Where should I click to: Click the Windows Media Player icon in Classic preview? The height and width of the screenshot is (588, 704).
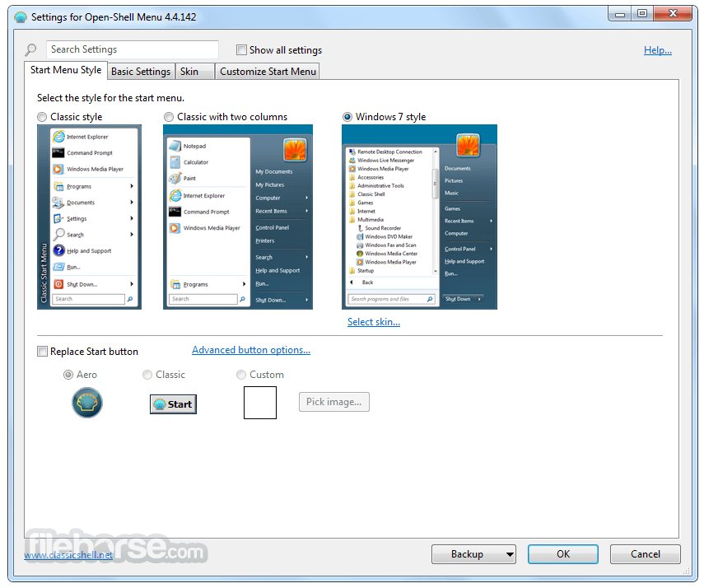click(58, 169)
